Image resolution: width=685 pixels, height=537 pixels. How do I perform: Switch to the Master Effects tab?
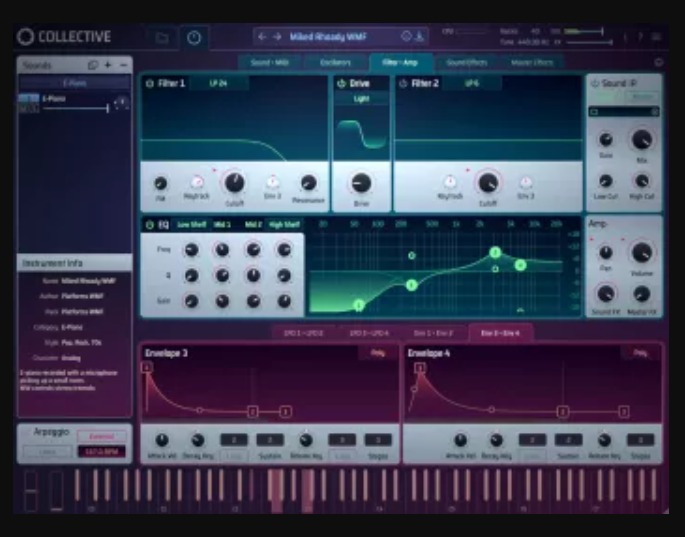pos(532,62)
